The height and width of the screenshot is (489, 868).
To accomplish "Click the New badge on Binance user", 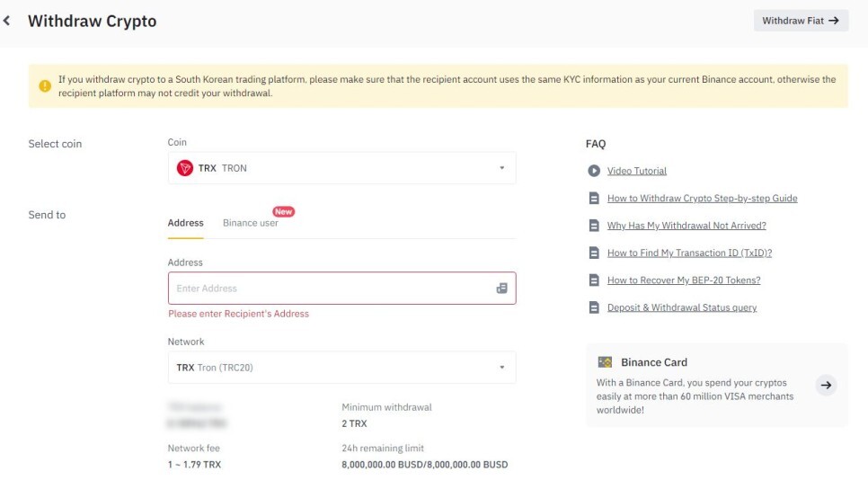I will click(283, 211).
